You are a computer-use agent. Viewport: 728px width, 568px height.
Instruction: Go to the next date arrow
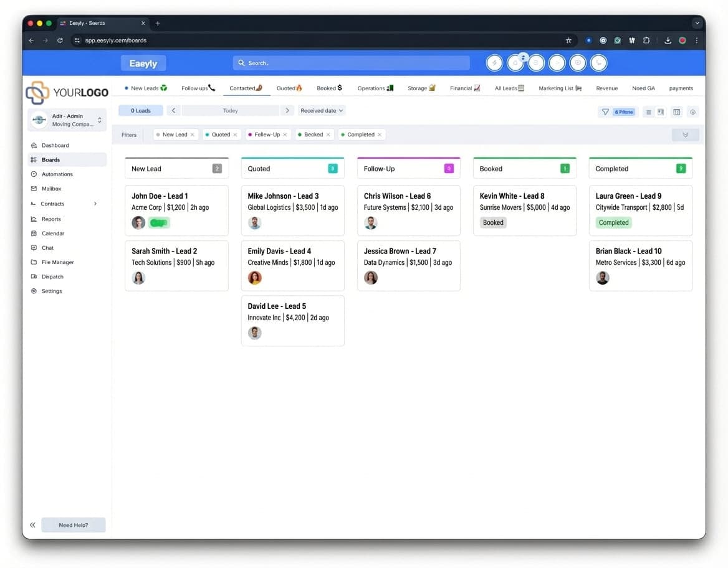point(287,110)
